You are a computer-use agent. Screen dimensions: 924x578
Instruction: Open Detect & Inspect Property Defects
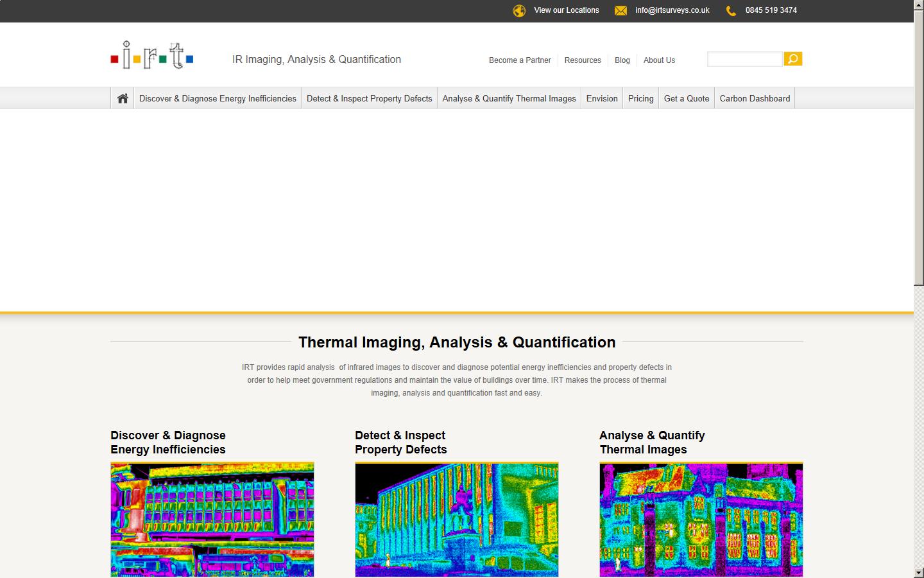[x=369, y=98]
